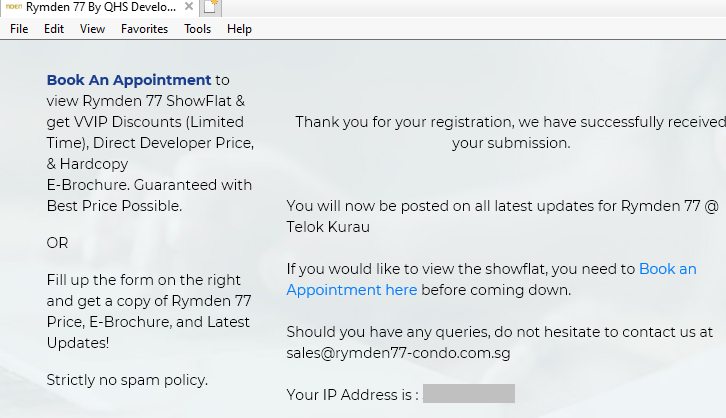Open the Help menu
Image resolution: width=726 pixels, height=418 pixels.
tap(239, 29)
